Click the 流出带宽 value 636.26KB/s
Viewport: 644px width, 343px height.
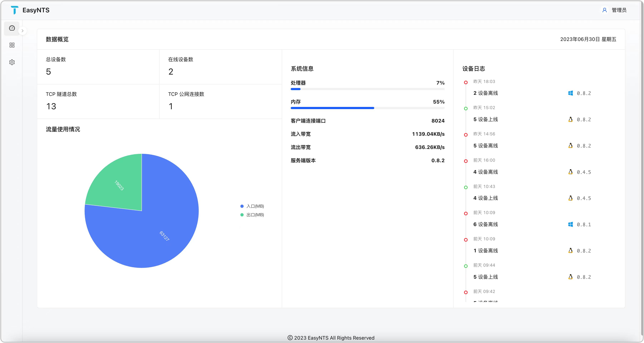tap(430, 147)
